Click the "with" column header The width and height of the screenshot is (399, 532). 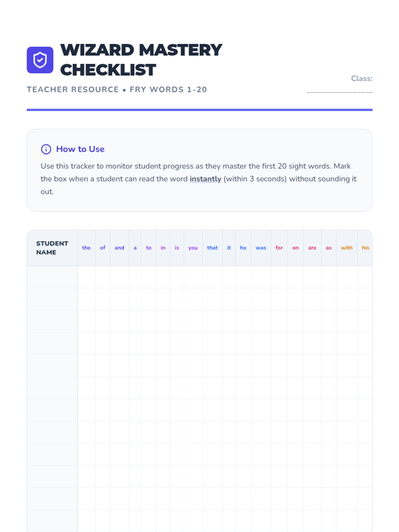347,248
